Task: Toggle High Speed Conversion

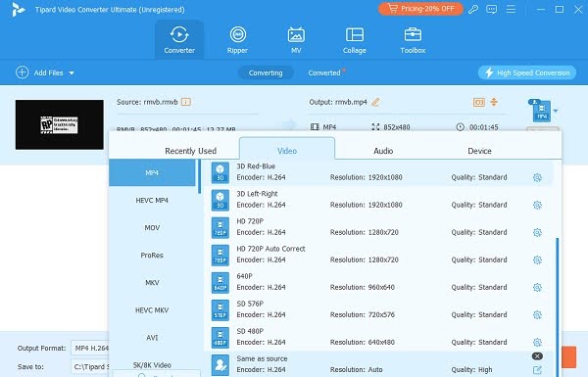Action: coord(527,72)
